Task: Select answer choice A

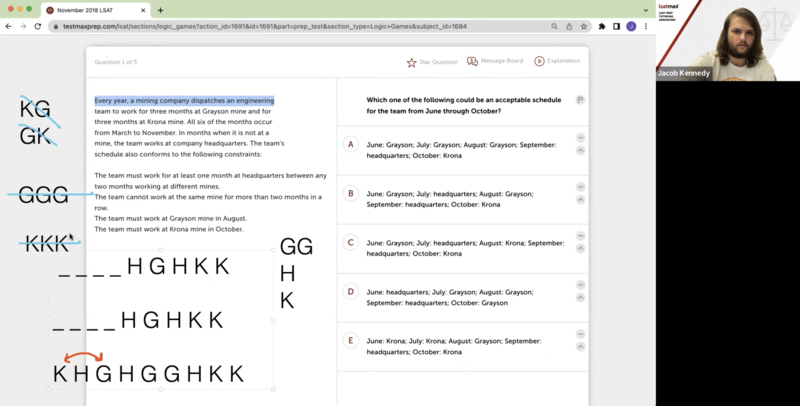Action: pos(351,144)
